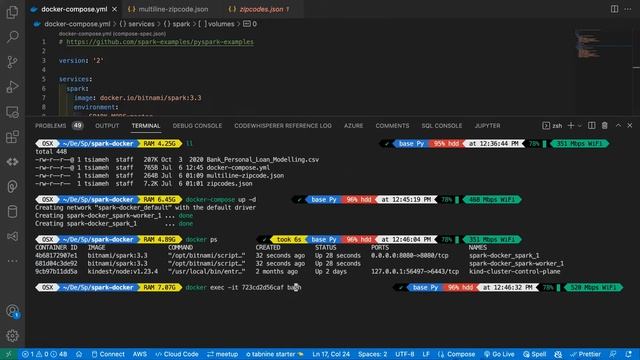Open the OUTPUT panel tab

pos(107,126)
